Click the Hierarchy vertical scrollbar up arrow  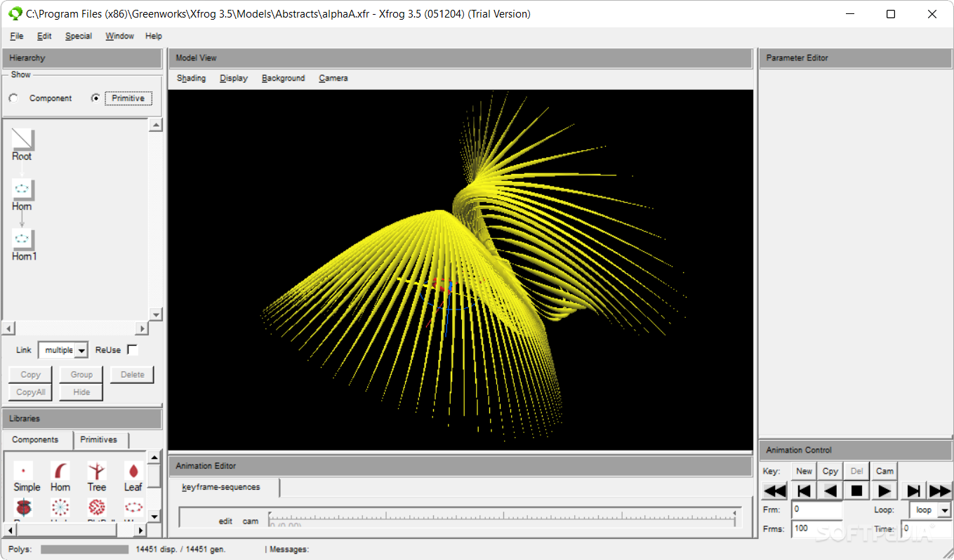156,125
